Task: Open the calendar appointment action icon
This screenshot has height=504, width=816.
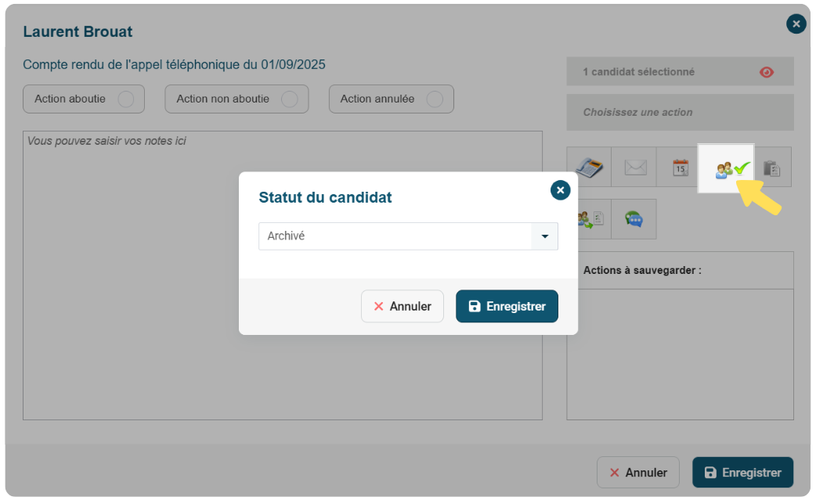Action: tap(680, 167)
